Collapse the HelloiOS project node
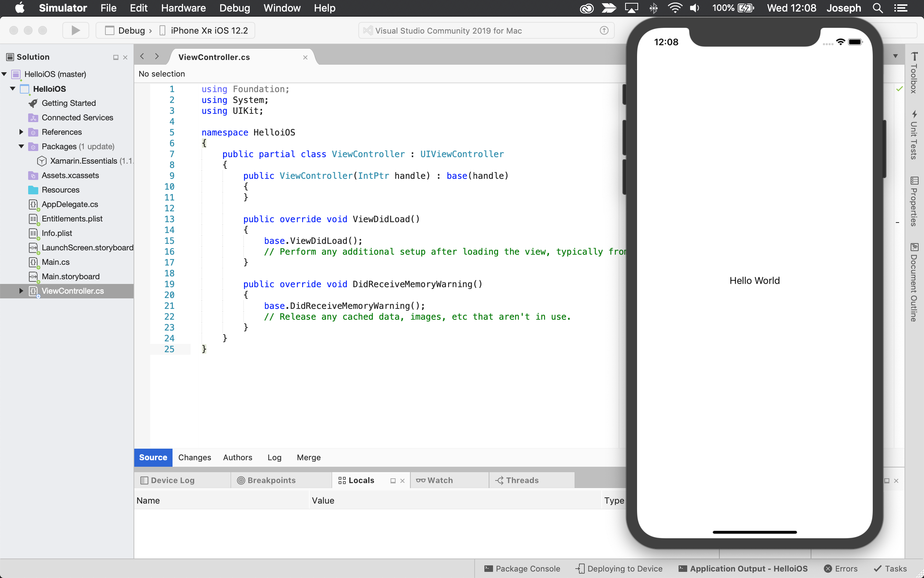Screen dimensions: 924x578 click(13, 89)
